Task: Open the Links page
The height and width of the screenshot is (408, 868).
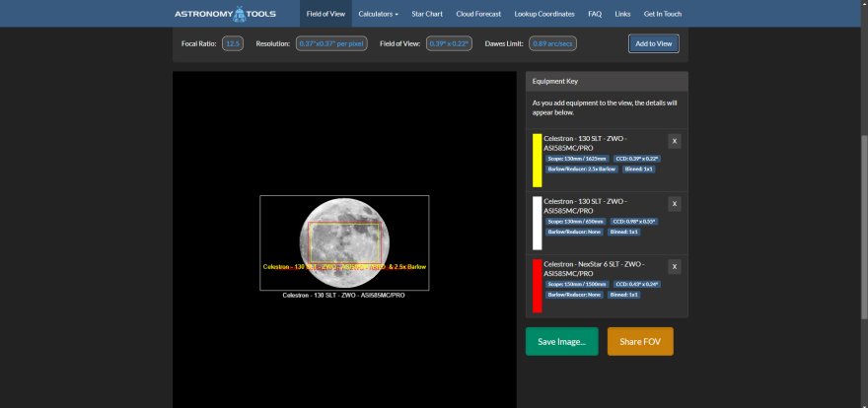Action: (x=622, y=15)
